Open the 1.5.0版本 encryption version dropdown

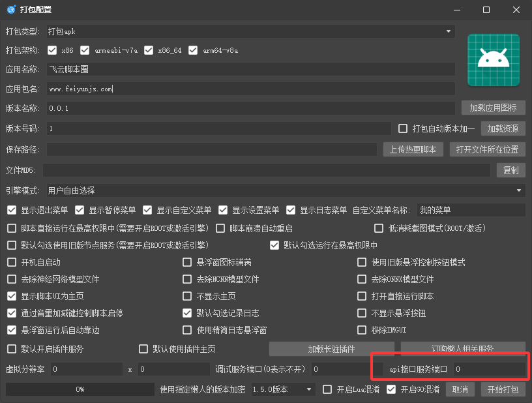[283, 389]
